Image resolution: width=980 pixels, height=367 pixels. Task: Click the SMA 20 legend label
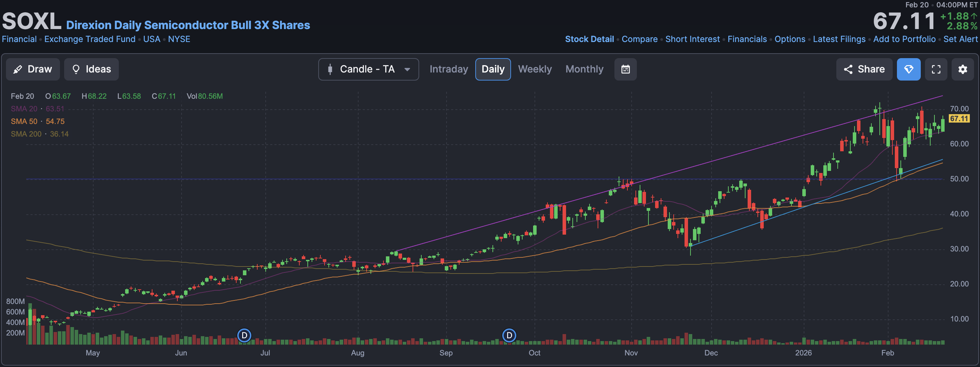[x=24, y=109]
